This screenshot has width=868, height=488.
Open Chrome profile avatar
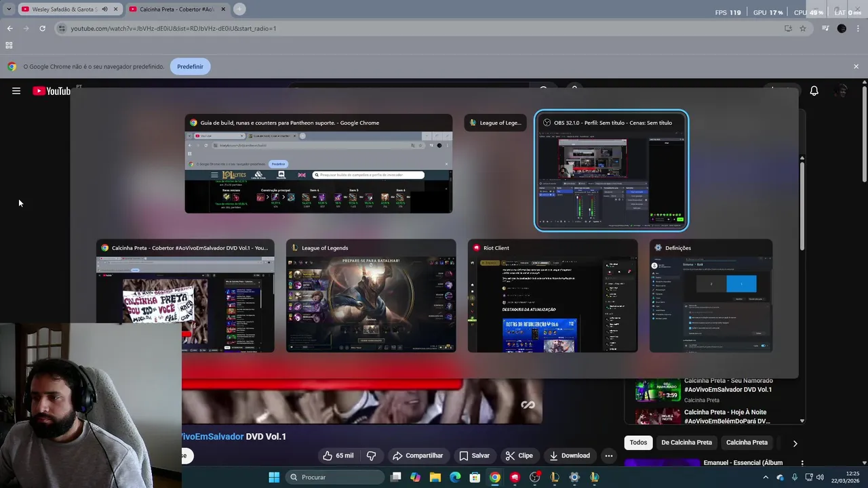tap(842, 28)
